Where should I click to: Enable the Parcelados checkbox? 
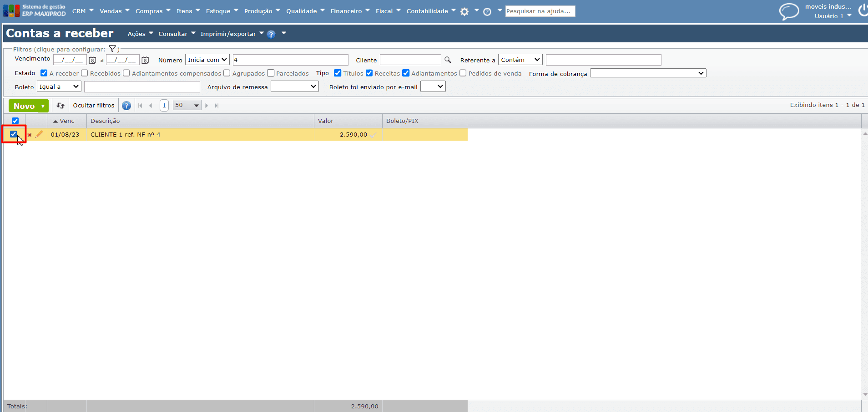(x=271, y=73)
